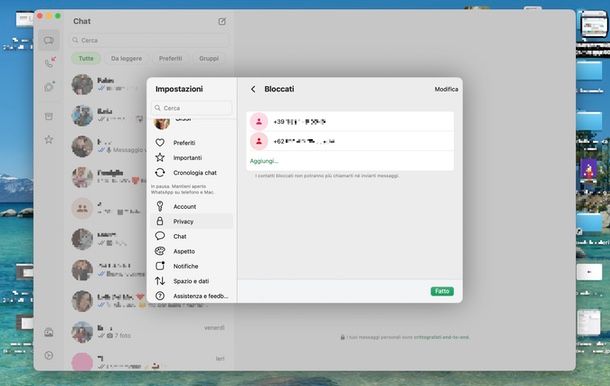Click the heart icon next to Preferiti
The width and height of the screenshot is (610, 386).
pyautogui.click(x=160, y=142)
